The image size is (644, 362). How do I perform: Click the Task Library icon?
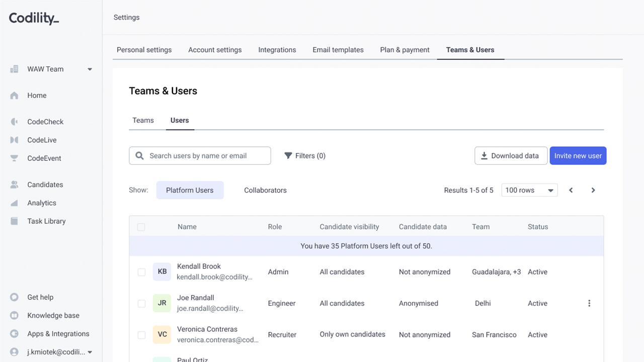[14, 221]
